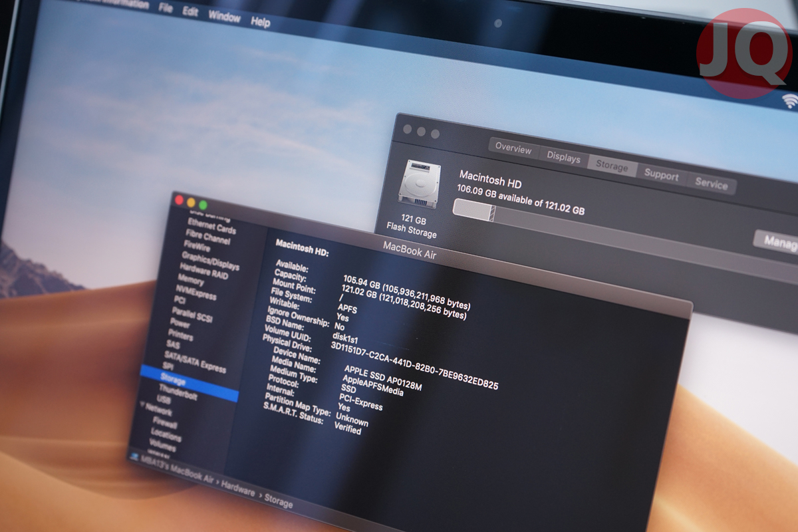Select SPI in the sidebar
Viewport: 798px width, 532px height.
pos(168,367)
